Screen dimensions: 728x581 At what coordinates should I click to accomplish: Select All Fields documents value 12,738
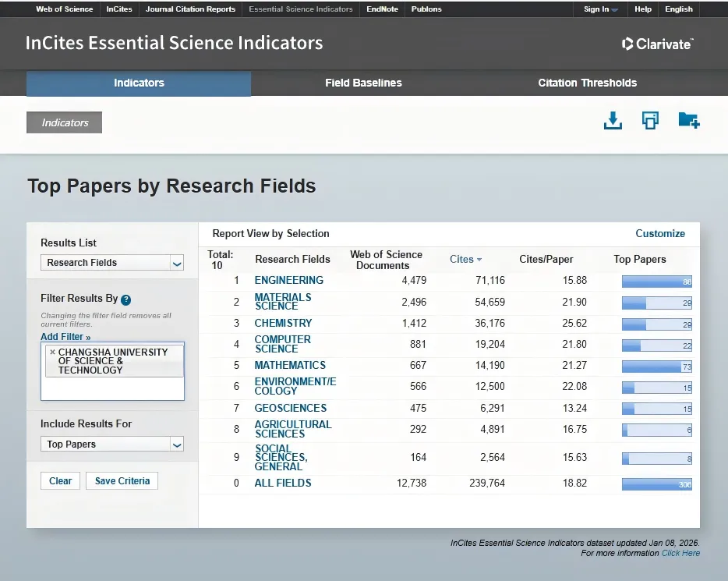point(412,483)
